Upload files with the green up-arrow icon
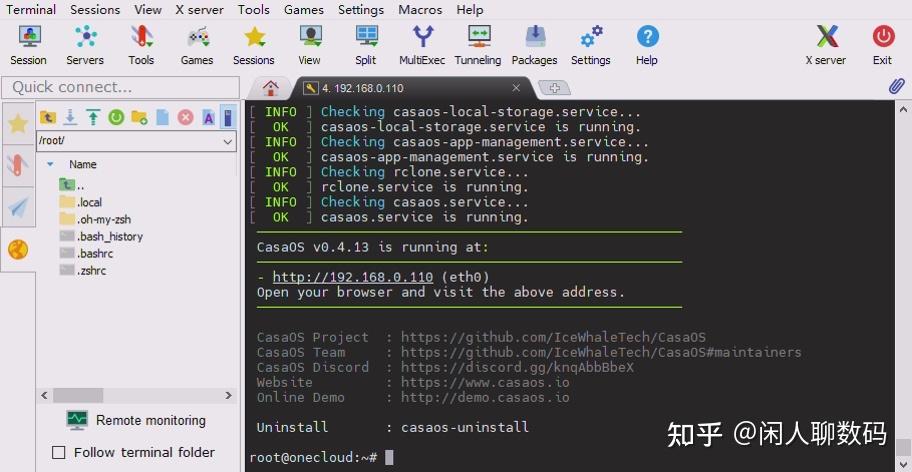Viewport: 912px width, 472px height. point(93,117)
